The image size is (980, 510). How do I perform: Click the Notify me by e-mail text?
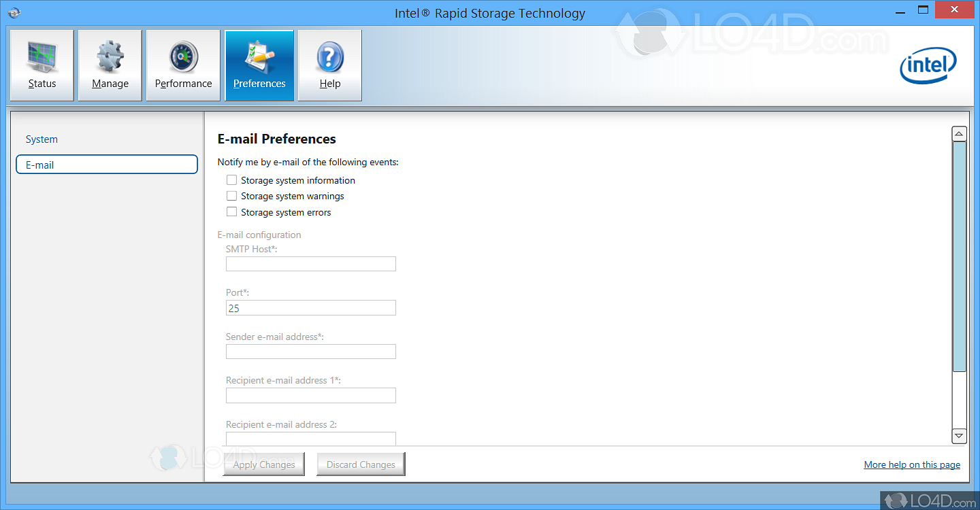click(x=308, y=162)
